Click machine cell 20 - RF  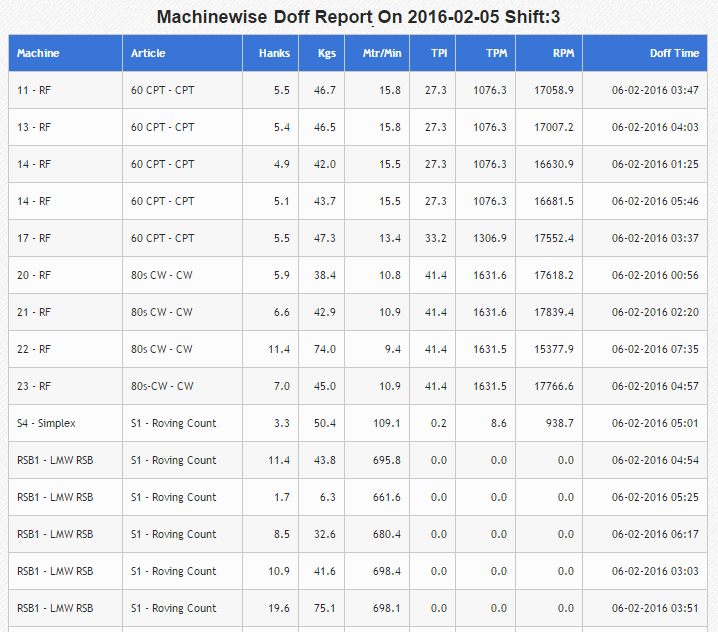(34, 275)
